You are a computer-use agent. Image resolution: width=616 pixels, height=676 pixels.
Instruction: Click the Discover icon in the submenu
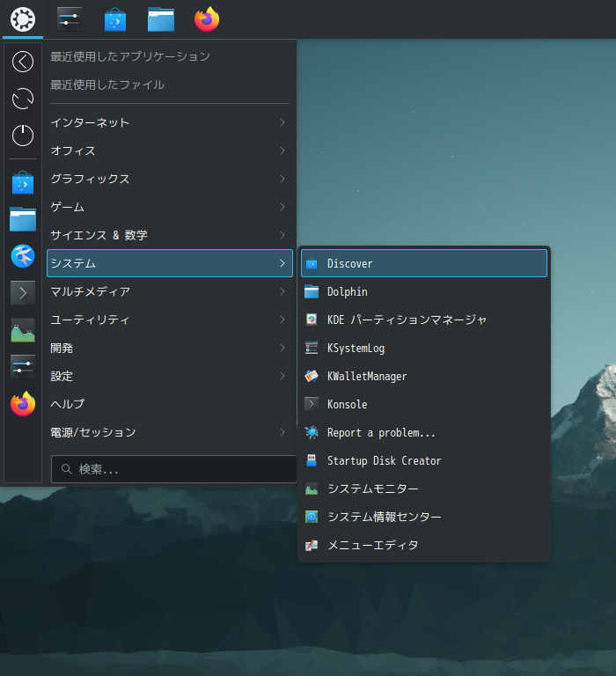click(x=312, y=263)
